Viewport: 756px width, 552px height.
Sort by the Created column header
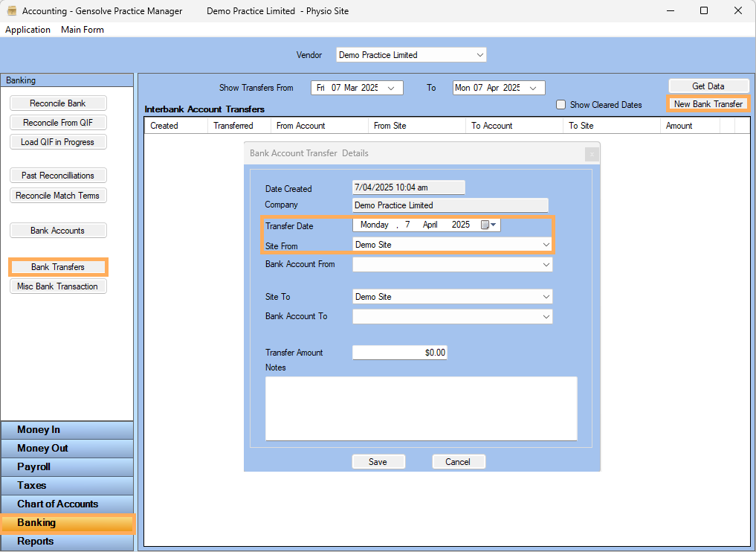[176, 126]
